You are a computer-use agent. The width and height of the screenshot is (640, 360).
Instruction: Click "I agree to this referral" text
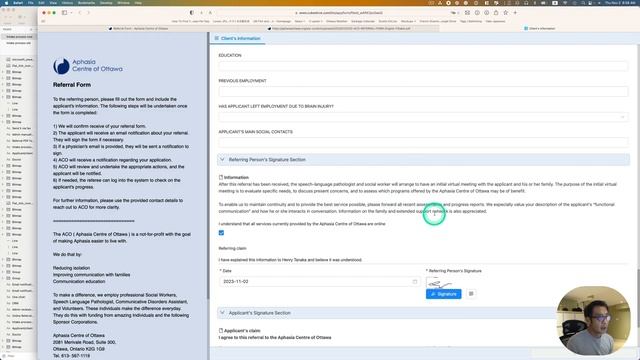pyautogui.click(x=275, y=338)
